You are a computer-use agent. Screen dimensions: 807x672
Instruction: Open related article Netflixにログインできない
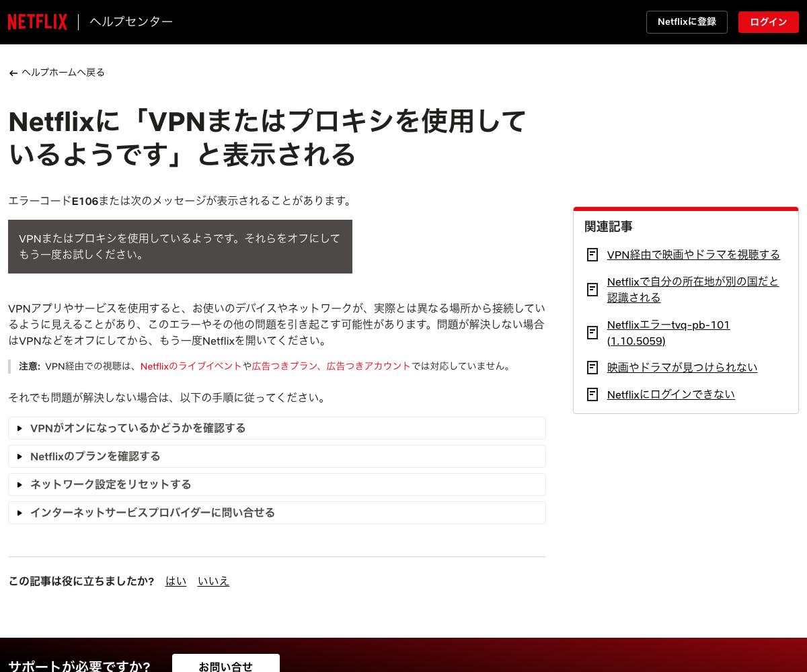point(671,394)
